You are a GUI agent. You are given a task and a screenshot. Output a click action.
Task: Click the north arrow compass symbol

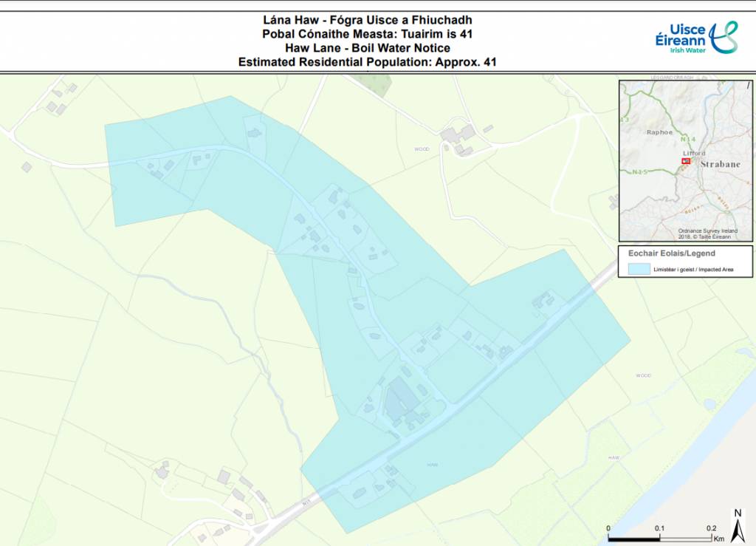tap(737, 525)
